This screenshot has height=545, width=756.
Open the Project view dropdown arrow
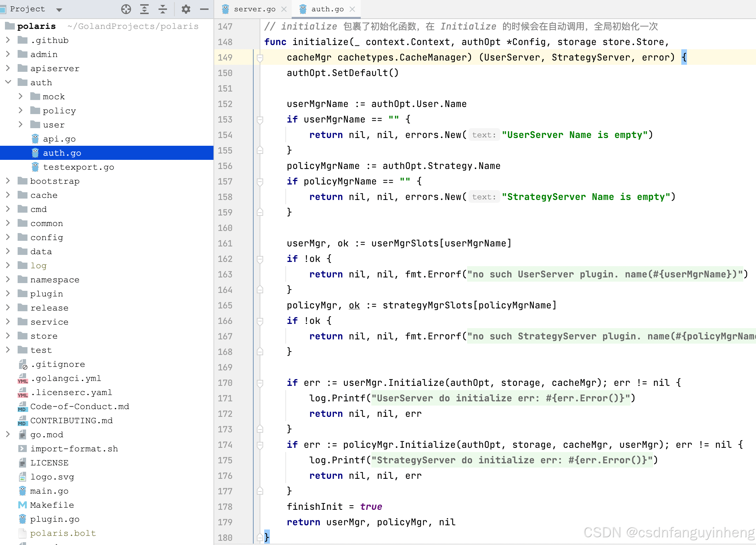point(59,10)
